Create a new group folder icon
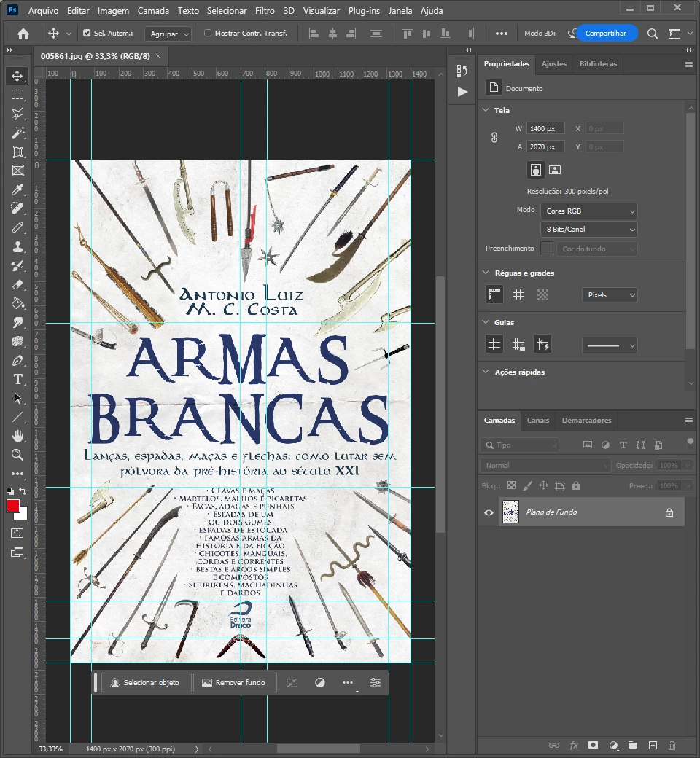 coord(633,745)
